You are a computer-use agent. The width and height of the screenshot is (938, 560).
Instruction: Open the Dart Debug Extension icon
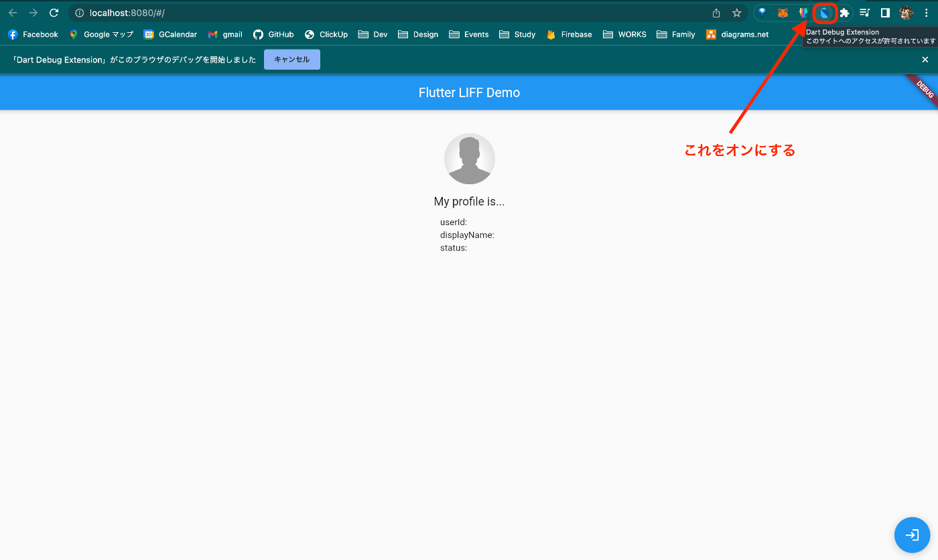click(x=825, y=13)
